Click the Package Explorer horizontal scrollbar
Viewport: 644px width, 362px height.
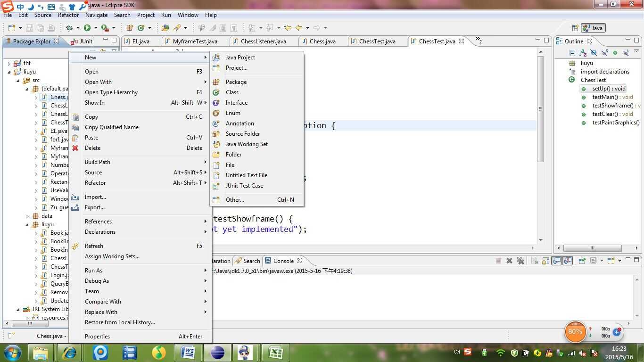(x=30, y=324)
